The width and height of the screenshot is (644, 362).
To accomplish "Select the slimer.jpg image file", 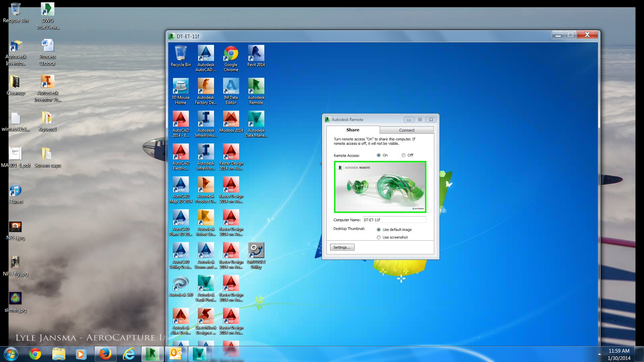I will point(16,302).
